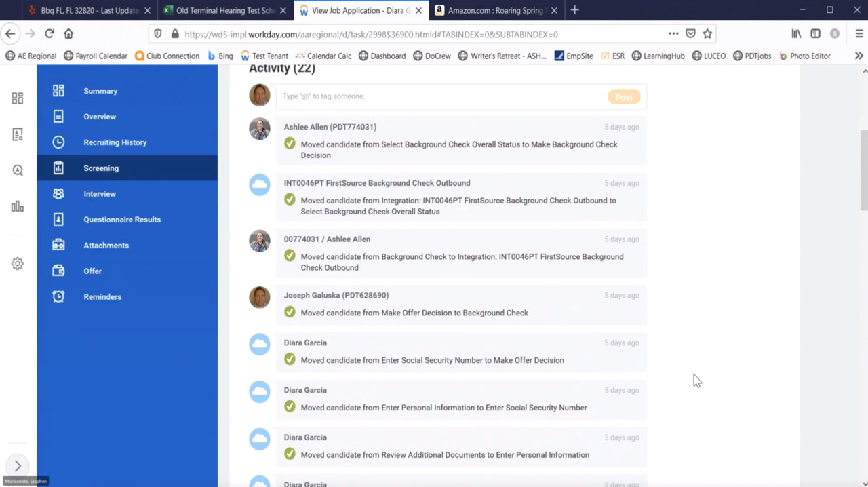Open Photo Editor bookmark
Image resolution: width=868 pixels, height=487 pixels.
804,56
